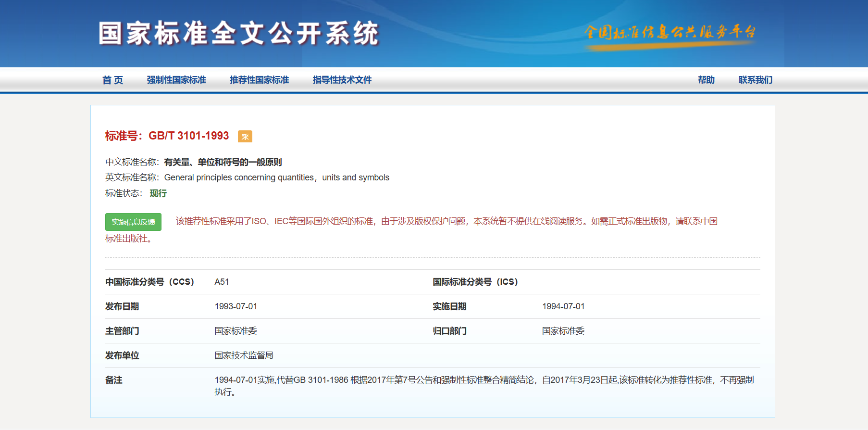868x430 pixels.
Task: Click the orange 采 badge icon
Action: click(245, 137)
